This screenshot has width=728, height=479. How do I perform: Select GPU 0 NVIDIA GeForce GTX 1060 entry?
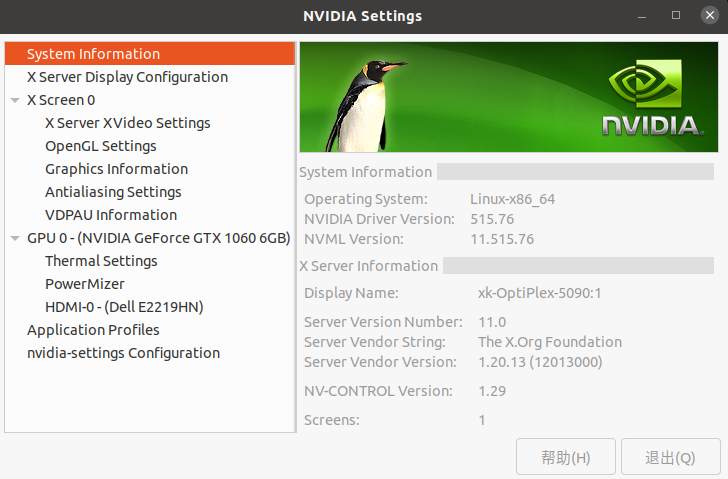click(158, 238)
